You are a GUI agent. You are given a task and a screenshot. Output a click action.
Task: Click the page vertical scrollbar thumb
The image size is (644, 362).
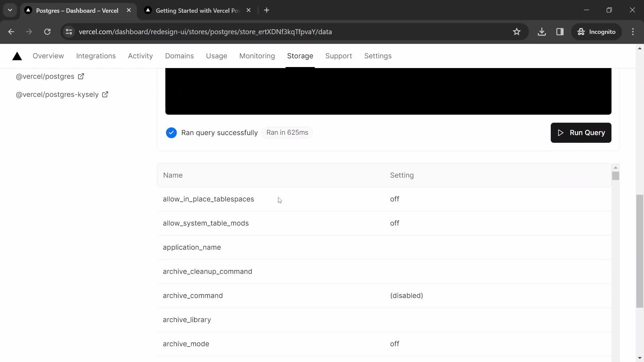click(640, 251)
